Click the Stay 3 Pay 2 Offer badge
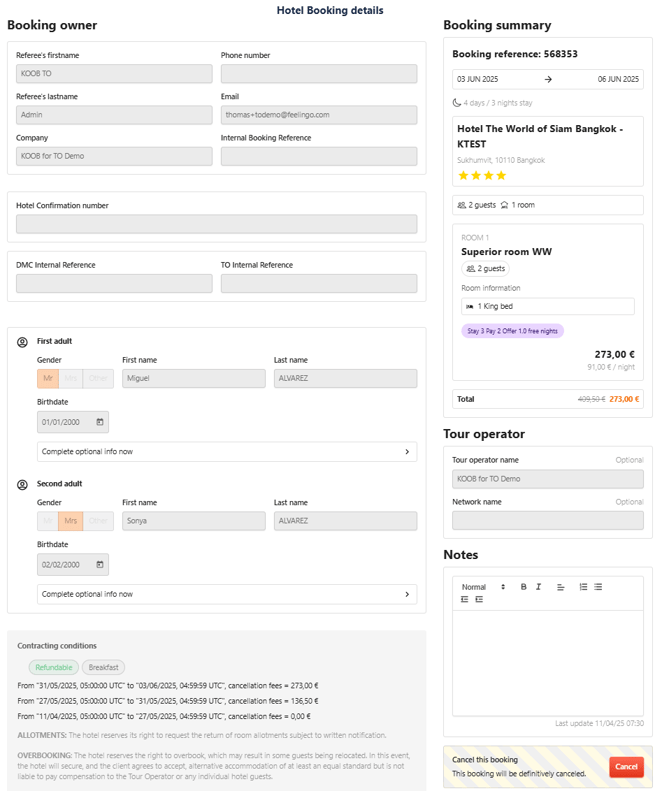 pos(512,331)
